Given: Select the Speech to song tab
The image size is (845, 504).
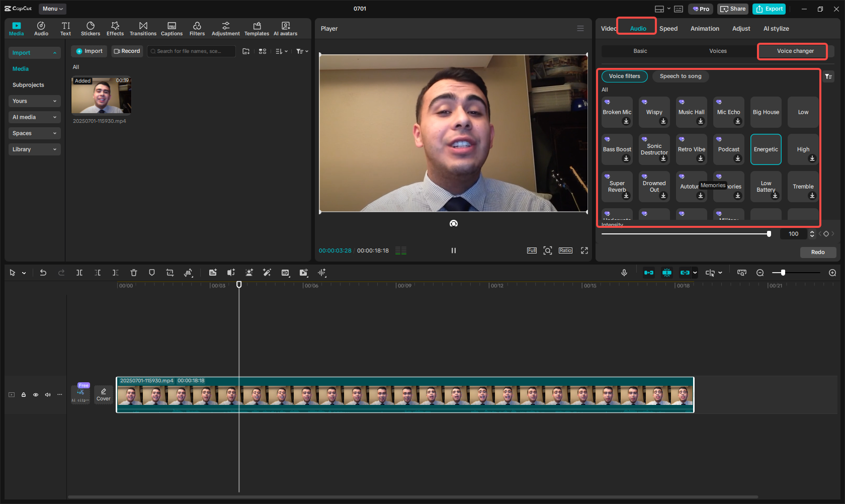Looking at the screenshot, I should [x=680, y=76].
